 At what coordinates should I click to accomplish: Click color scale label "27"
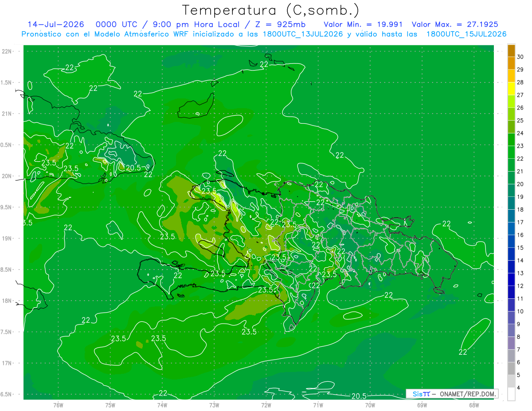pyautogui.click(x=520, y=95)
